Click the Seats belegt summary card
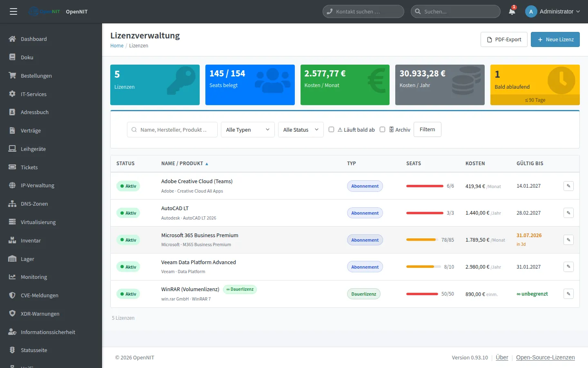588x368 pixels. pyautogui.click(x=250, y=85)
